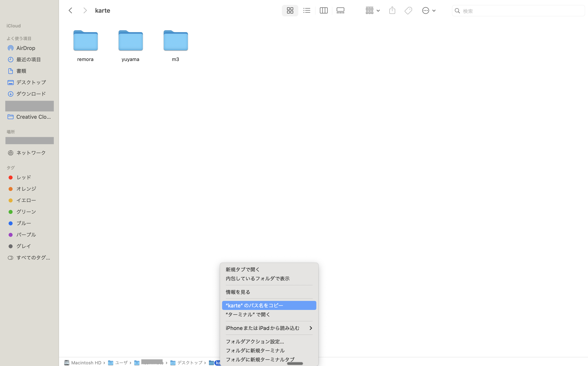Image resolution: width=588 pixels, height=366 pixels.
Task: Choose “ターミナル” で開く menu item
Action: tap(248, 314)
